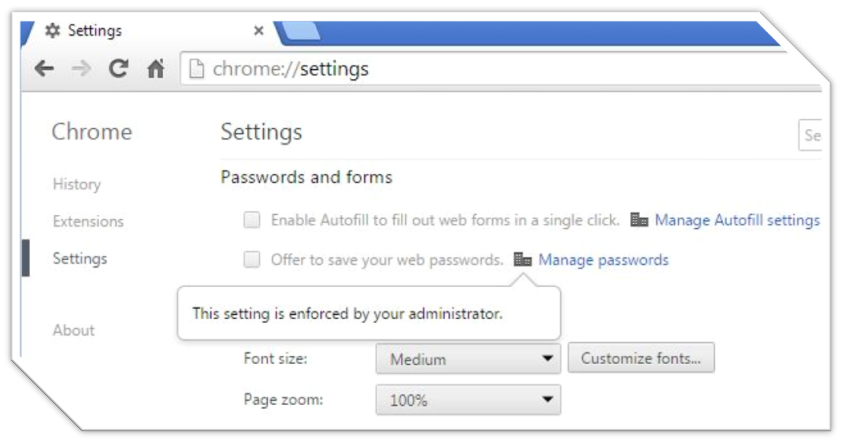Open the Page zoom dropdown
This screenshot has height=443, width=843.
tap(467, 401)
